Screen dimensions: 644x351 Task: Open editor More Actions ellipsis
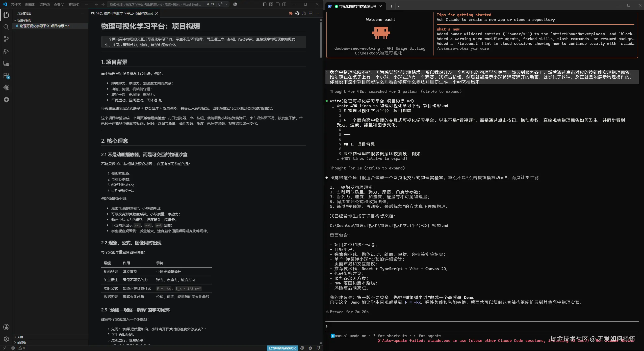coord(317,13)
